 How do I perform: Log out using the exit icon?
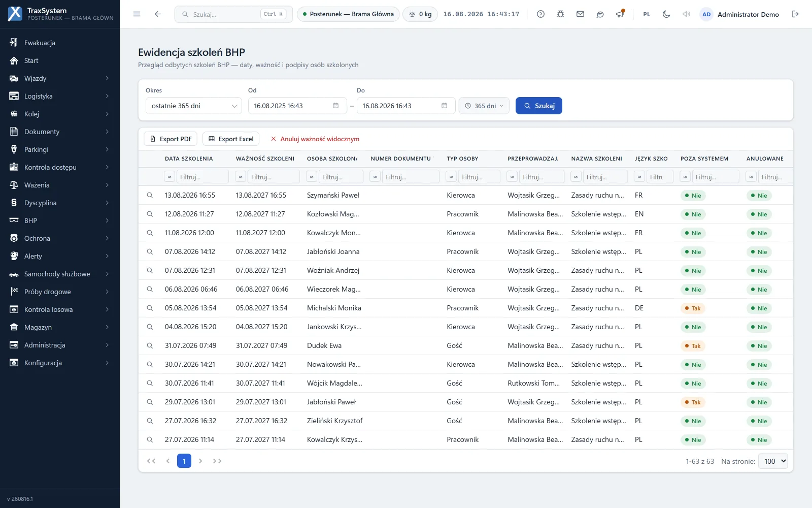(795, 14)
